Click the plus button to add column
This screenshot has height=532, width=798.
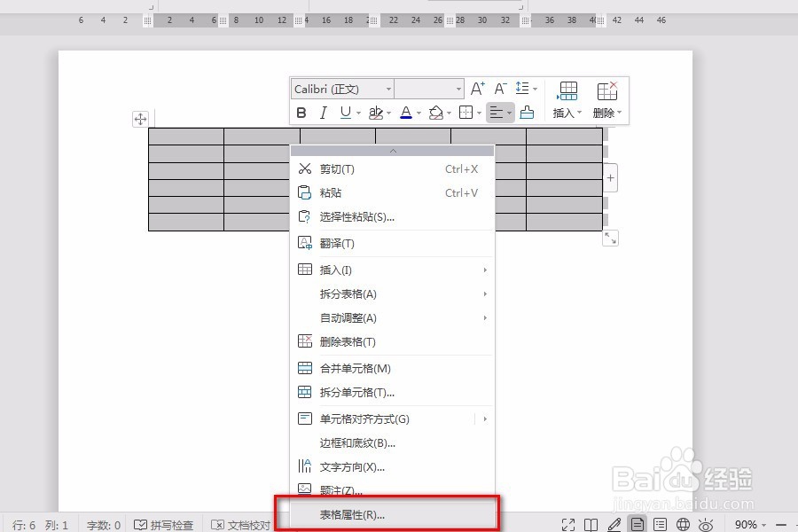pyautogui.click(x=610, y=177)
